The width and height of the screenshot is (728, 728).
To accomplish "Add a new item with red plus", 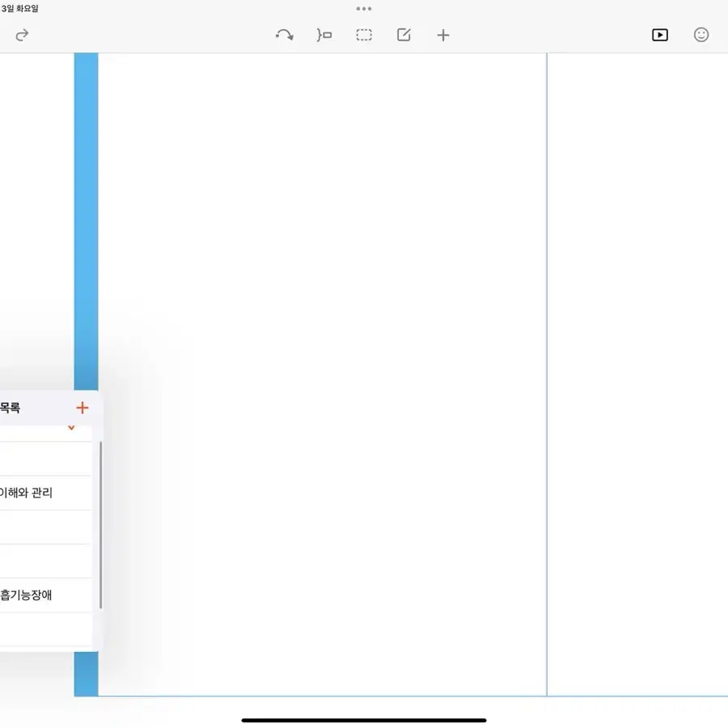I will pos(83,408).
